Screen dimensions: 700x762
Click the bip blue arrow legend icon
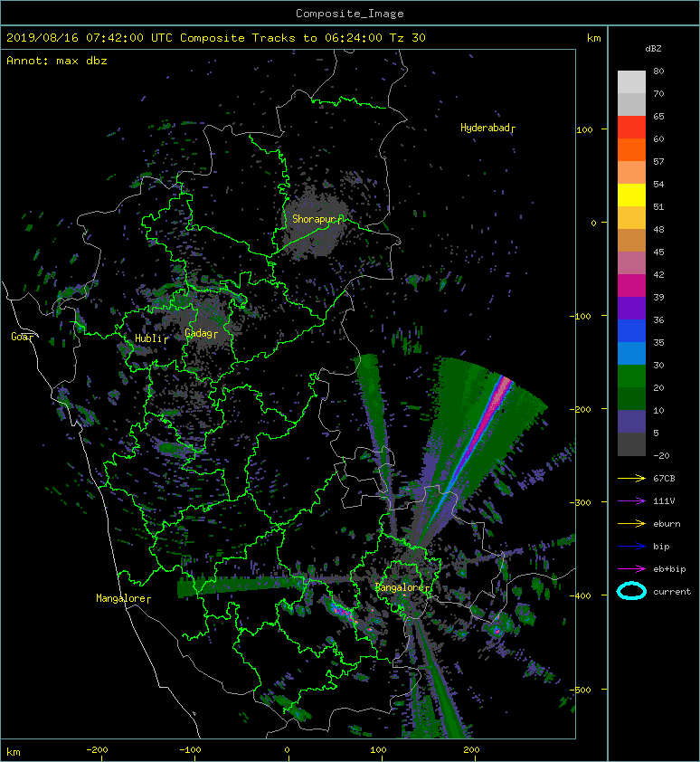(631, 547)
